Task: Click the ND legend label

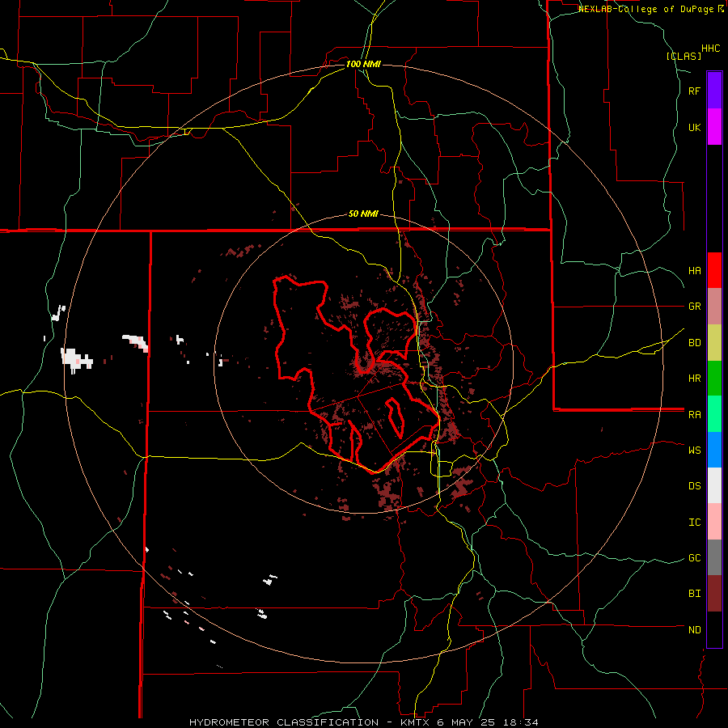Action: pyautogui.click(x=695, y=629)
